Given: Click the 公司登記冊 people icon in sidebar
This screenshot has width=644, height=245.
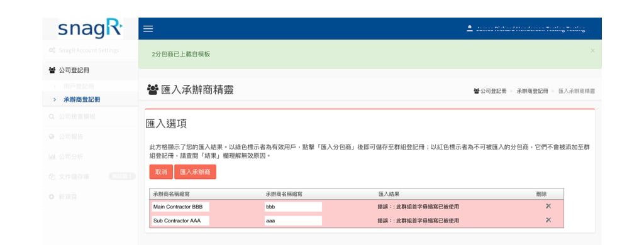Looking at the screenshot, I should click(52, 70).
